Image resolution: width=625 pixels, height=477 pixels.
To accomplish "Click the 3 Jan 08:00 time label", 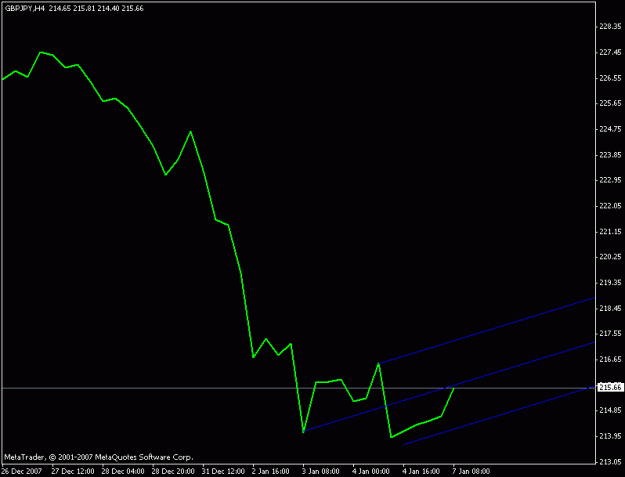I will pos(321,471).
